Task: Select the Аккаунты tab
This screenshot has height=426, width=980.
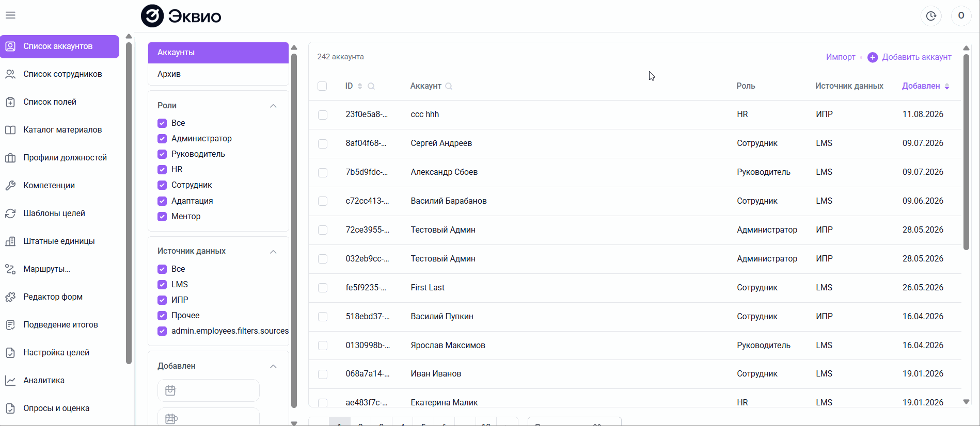Action: (218, 53)
